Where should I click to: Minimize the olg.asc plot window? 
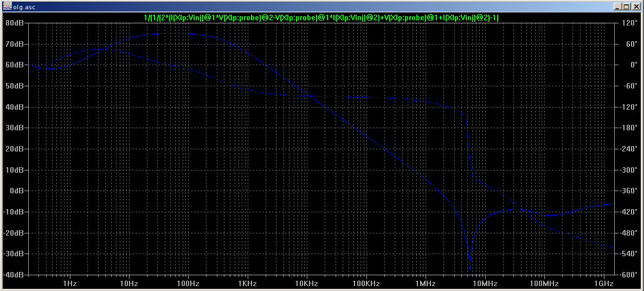(618, 7)
